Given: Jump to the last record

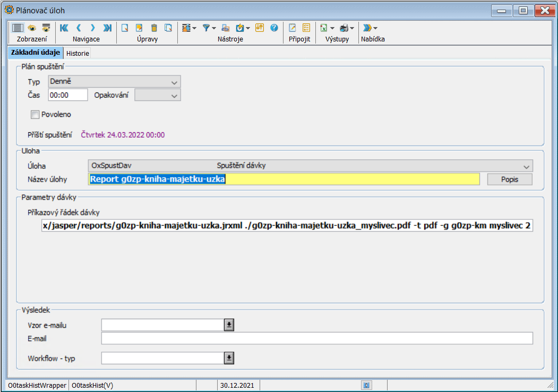Looking at the screenshot, I should 107,28.
